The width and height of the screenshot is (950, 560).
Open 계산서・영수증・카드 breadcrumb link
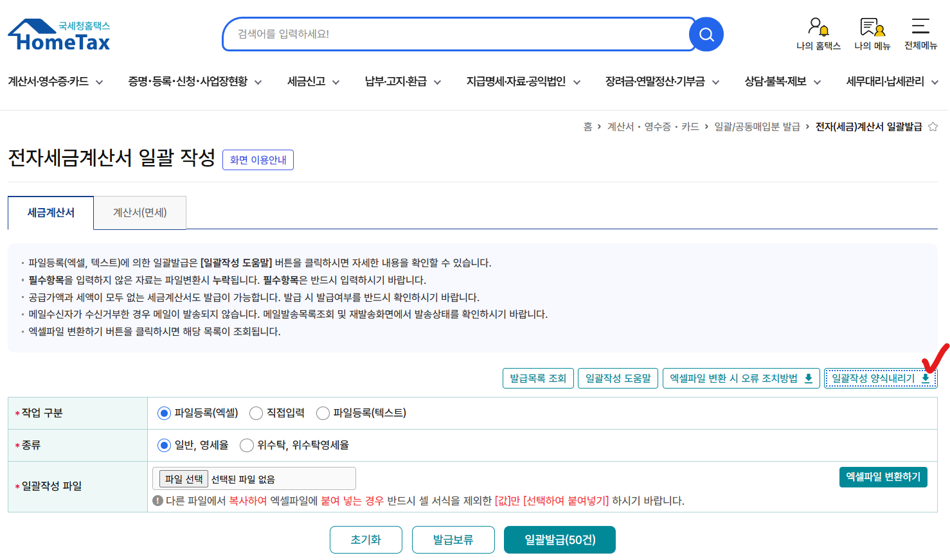[x=653, y=127]
